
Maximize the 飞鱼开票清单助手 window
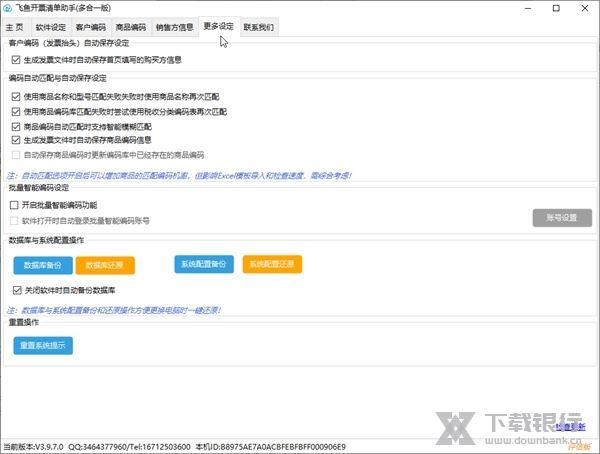(556, 8)
